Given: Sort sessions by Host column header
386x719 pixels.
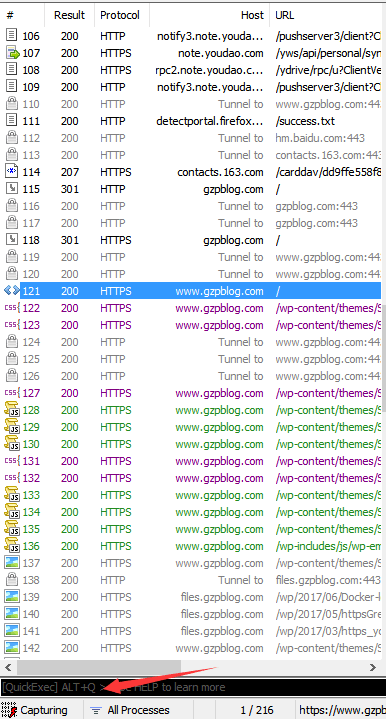Looking at the screenshot, I should pos(210,15).
